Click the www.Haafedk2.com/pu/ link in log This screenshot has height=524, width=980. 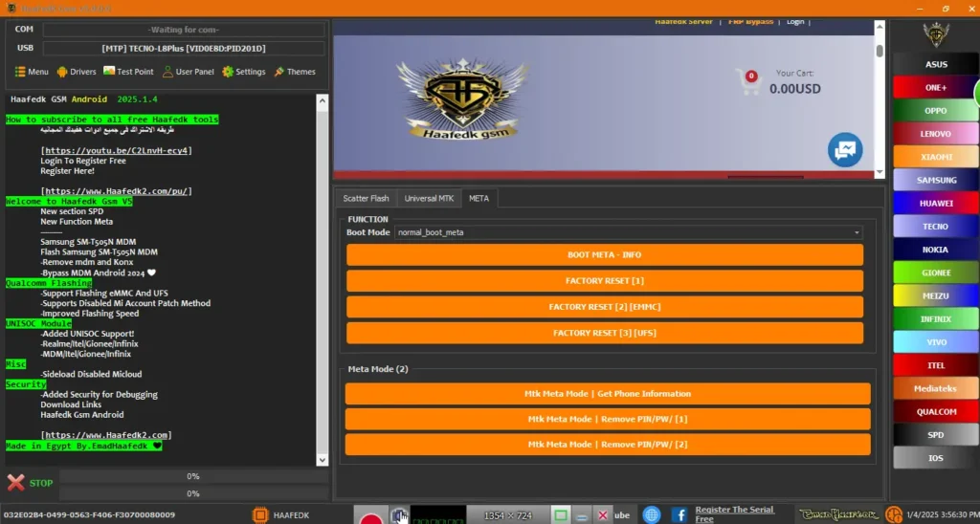116,191
